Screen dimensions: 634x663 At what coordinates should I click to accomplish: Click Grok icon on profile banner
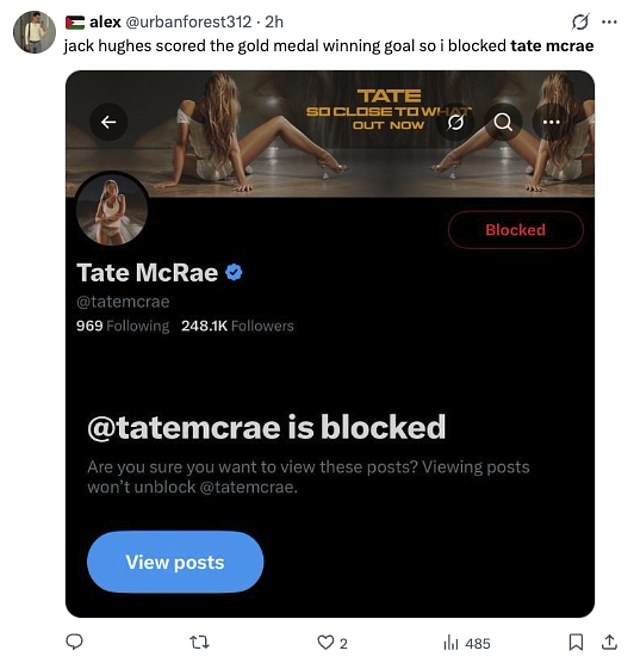(x=455, y=122)
